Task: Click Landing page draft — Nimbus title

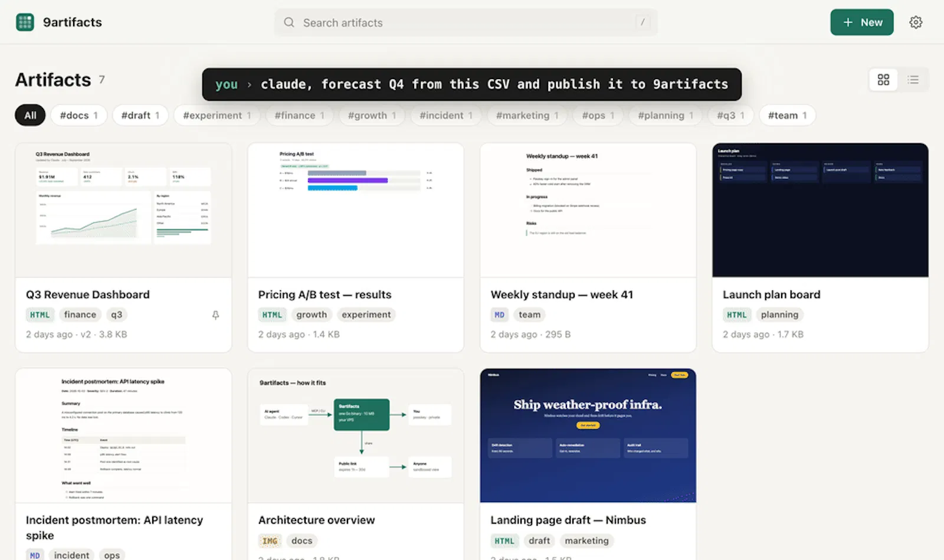Action: point(568,520)
